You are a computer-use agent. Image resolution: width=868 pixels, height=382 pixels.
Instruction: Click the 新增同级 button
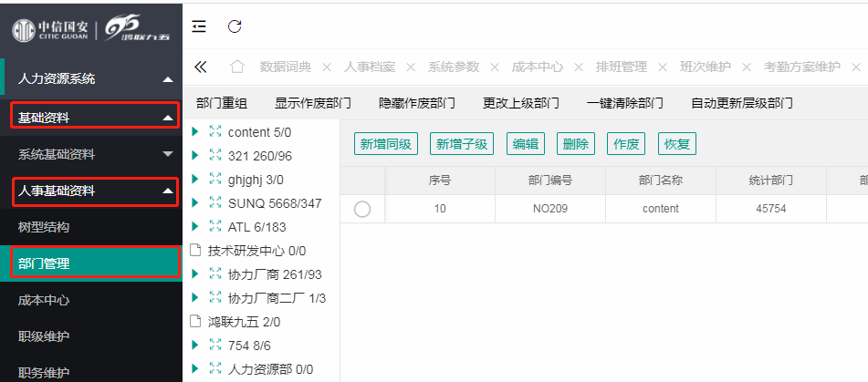pyautogui.click(x=386, y=144)
